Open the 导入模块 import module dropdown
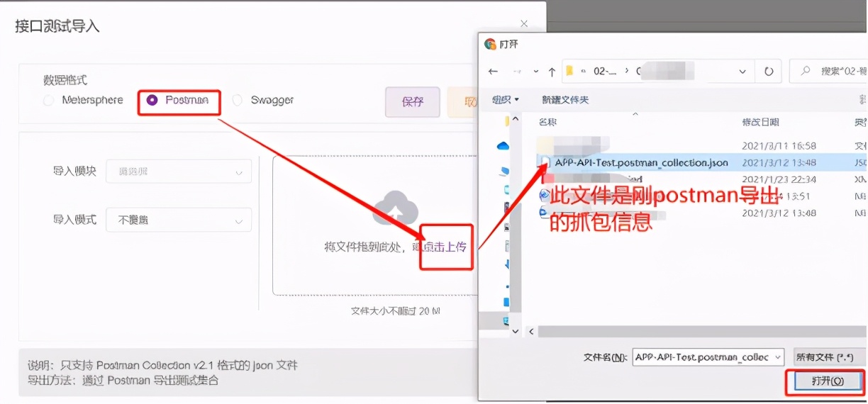 click(179, 172)
